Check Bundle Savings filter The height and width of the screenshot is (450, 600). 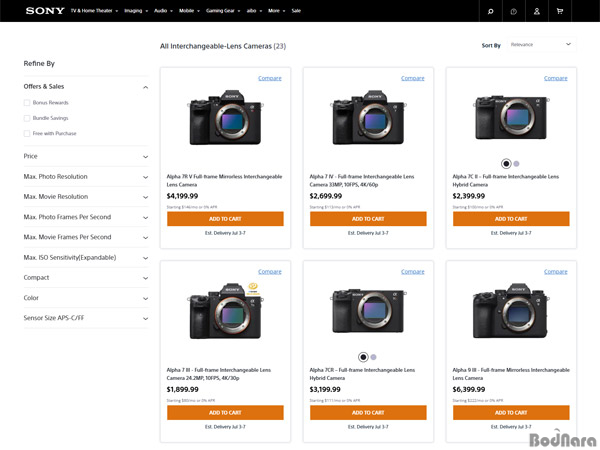[27, 118]
